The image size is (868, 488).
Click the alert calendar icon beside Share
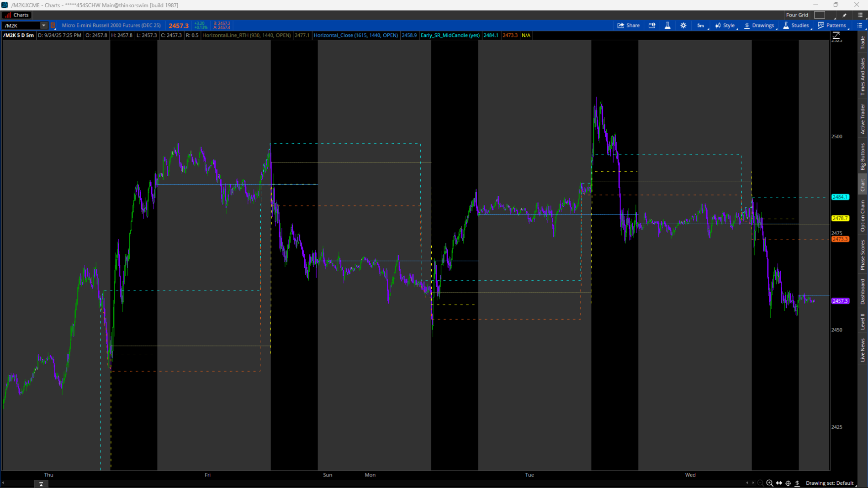pos(652,26)
